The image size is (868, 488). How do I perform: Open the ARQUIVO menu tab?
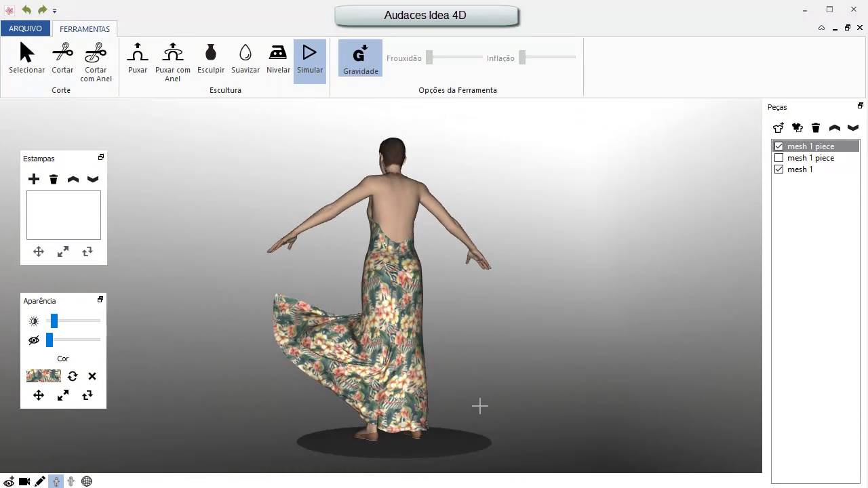pyautogui.click(x=25, y=28)
